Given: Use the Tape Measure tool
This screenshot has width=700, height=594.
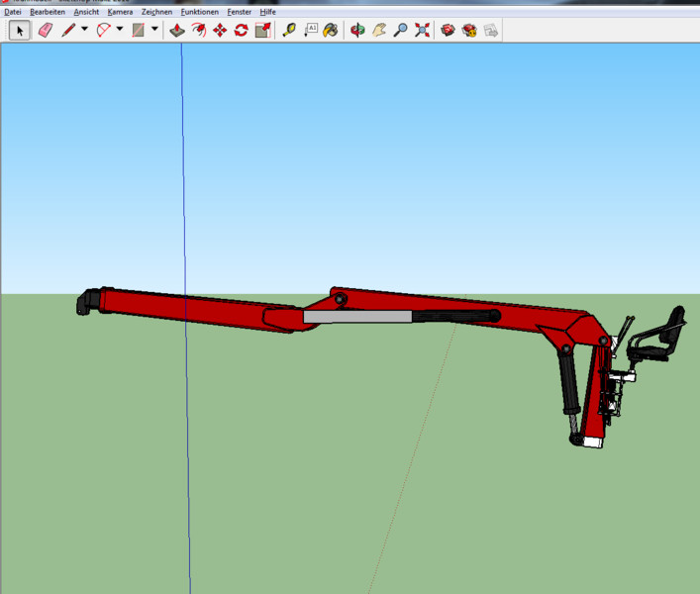Looking at the screenshot, I should pos(288,30).
